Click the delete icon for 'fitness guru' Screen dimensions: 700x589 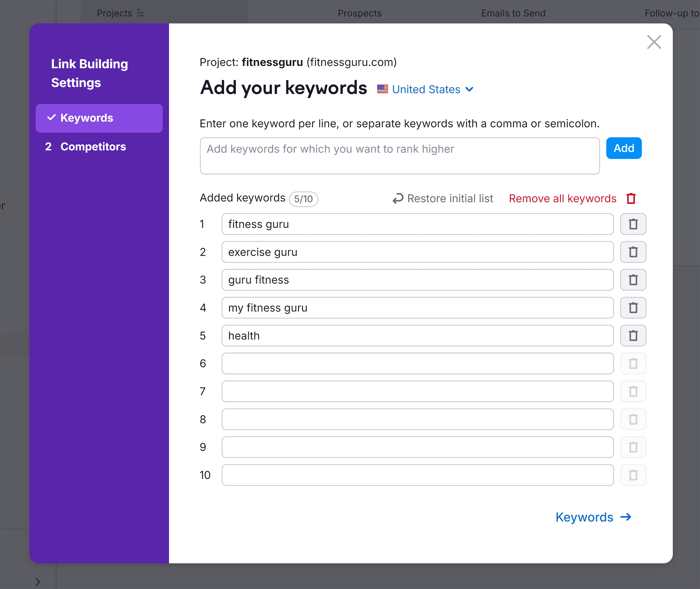[632, 224]
